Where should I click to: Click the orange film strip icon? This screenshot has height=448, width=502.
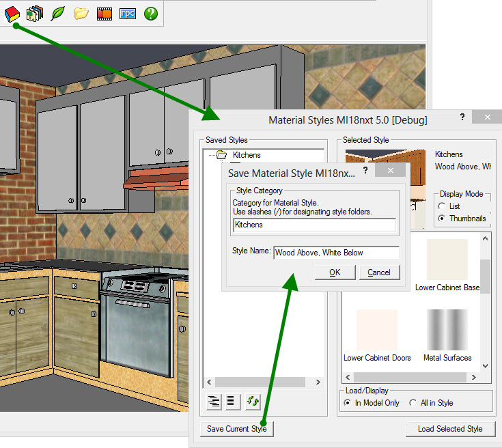click(x=104, y=13)
